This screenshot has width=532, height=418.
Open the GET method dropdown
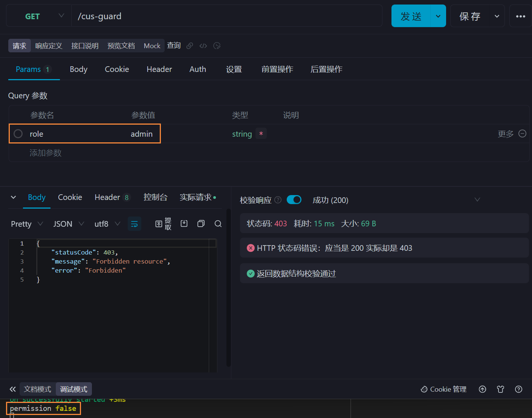[39, 16]
